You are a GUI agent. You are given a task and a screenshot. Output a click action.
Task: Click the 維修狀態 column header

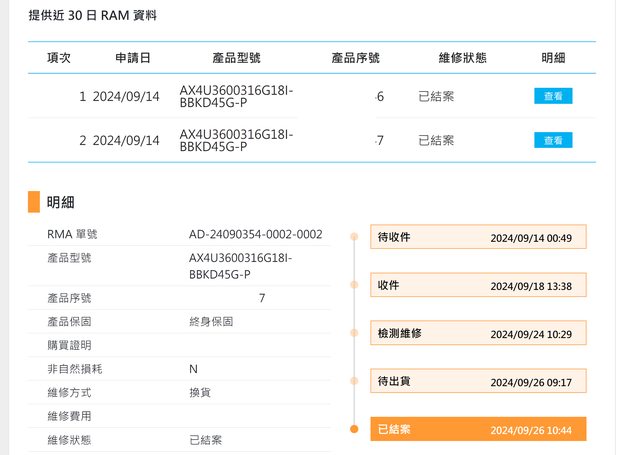(x=462, y=58)
